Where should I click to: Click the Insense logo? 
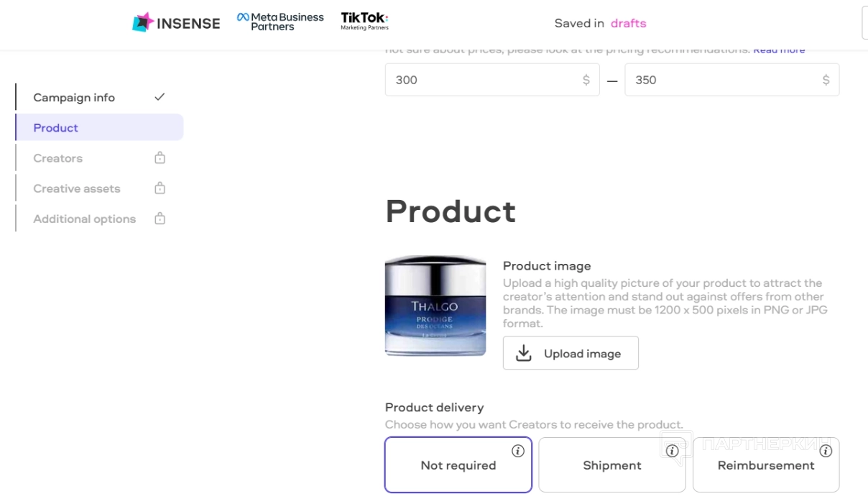[176, 22]
